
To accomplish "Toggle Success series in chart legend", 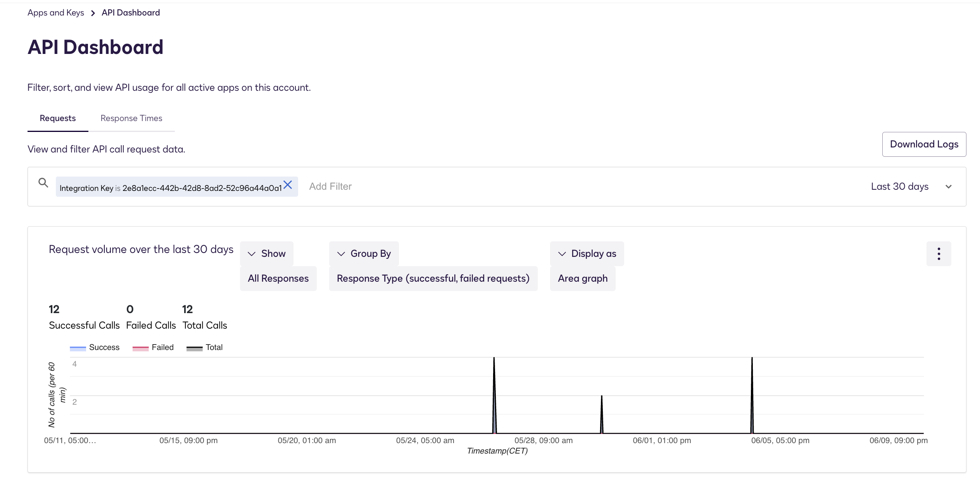I will coord(95,348).
